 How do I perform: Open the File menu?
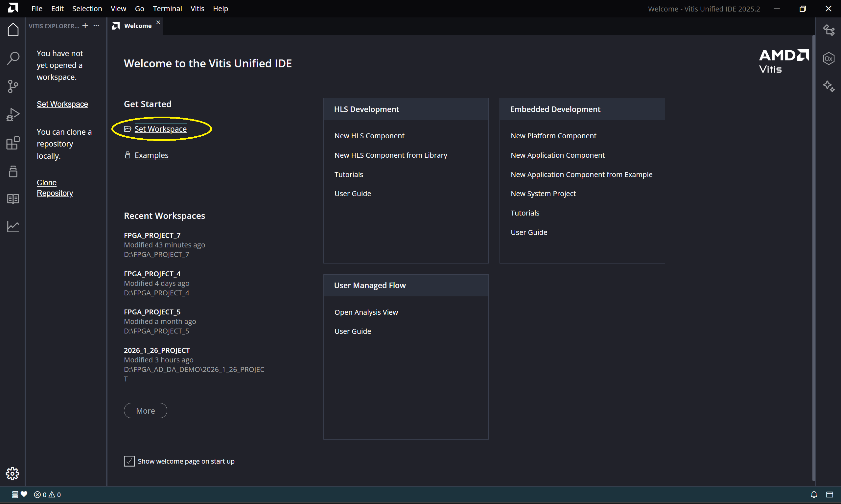[37, 9]
